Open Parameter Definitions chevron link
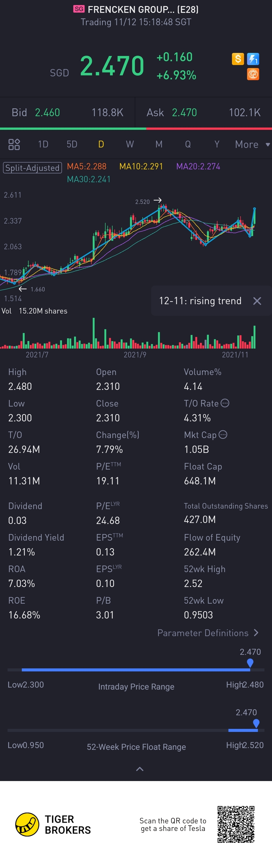This screenshot has height=868, width=272. tap(208, 633)
